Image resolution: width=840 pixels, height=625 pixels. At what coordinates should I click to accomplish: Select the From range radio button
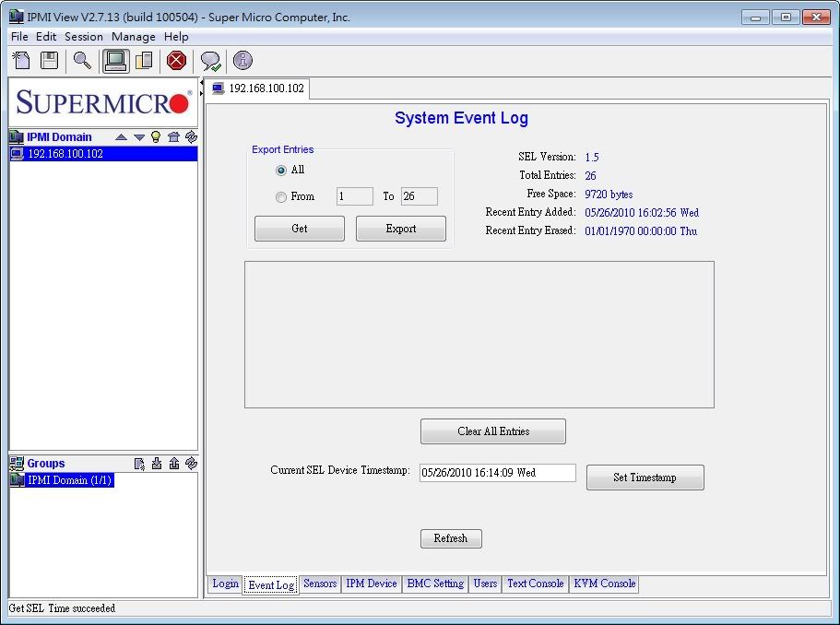click(x=280, y=197)
